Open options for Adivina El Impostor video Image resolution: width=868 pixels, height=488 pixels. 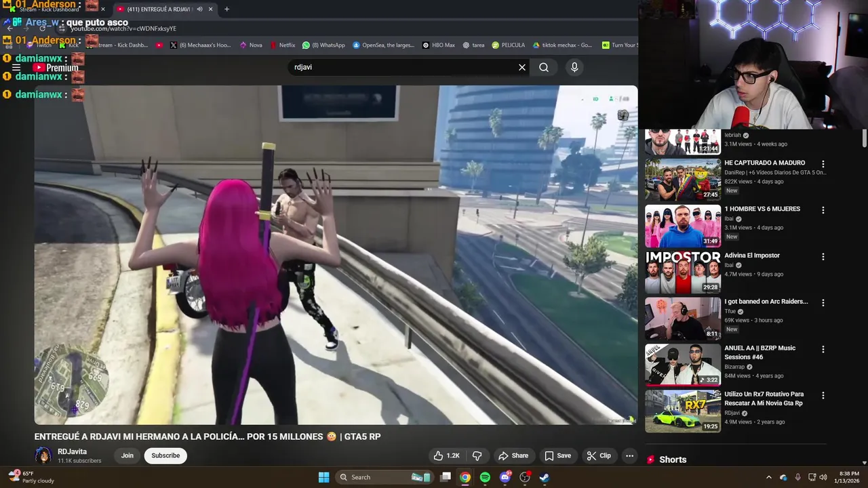click(823, 257)
